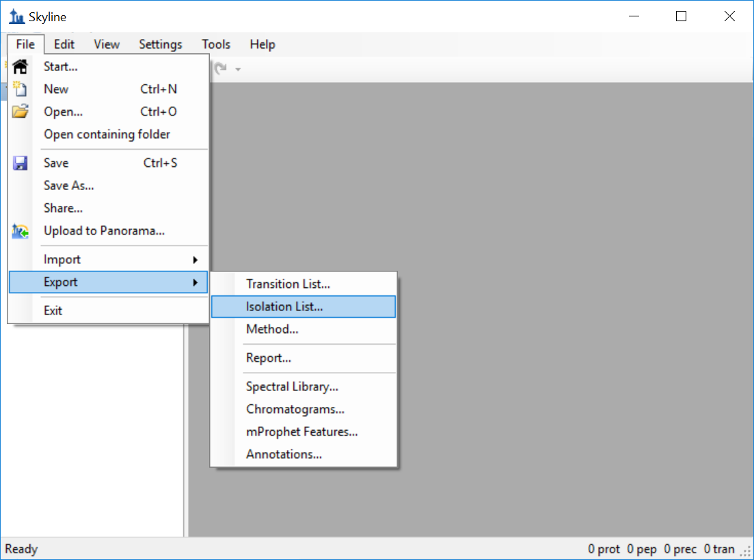
Task: Click the Ready status bar text
Action: click(x=21, y=549)
